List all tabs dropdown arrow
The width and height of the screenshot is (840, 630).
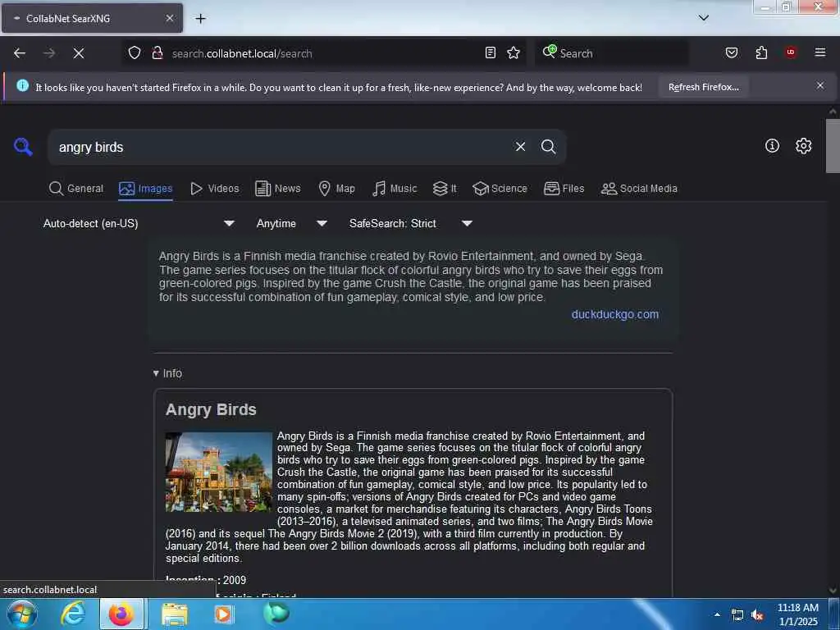(x=703, y=18)
